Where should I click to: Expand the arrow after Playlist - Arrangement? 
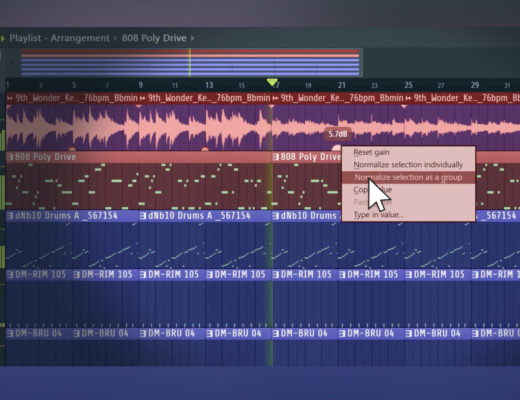pyautogui.click(x=115, y=38)
